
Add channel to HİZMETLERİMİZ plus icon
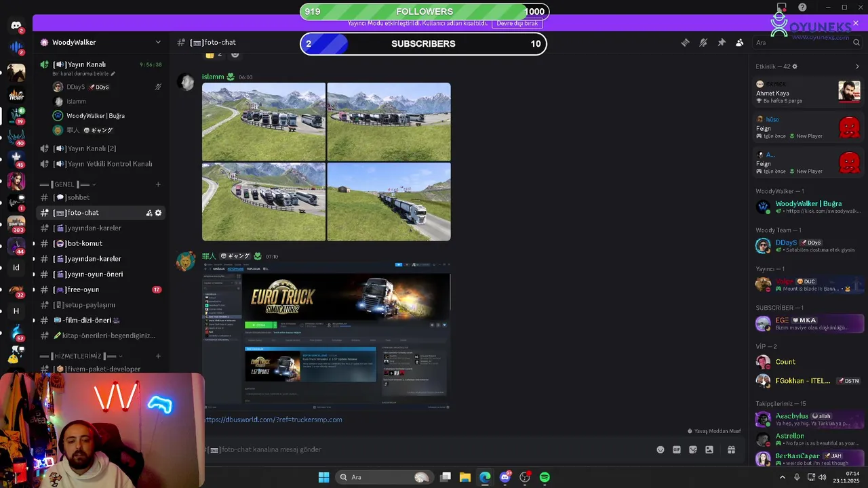(x=158, y=356)
